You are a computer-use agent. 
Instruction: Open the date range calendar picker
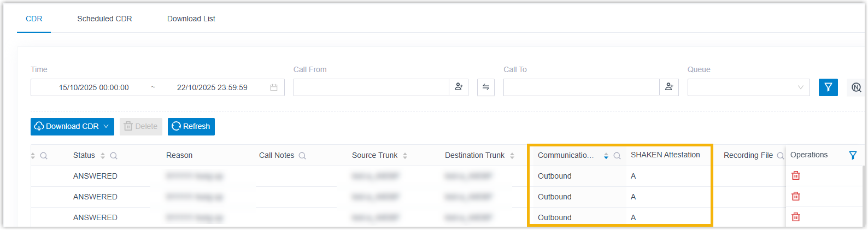274,87
